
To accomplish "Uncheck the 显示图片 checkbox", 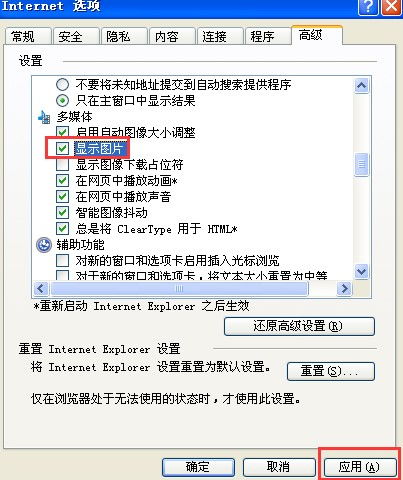I will [62, 148].
